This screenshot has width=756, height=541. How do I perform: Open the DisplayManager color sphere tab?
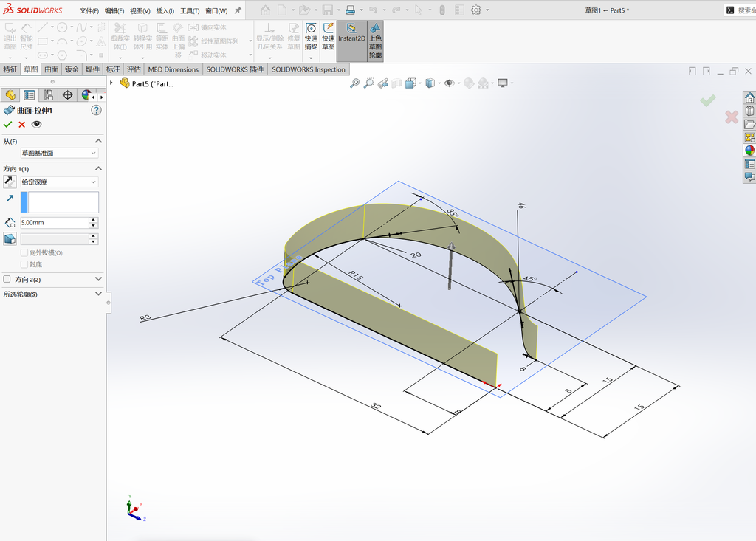click(86, 95)
